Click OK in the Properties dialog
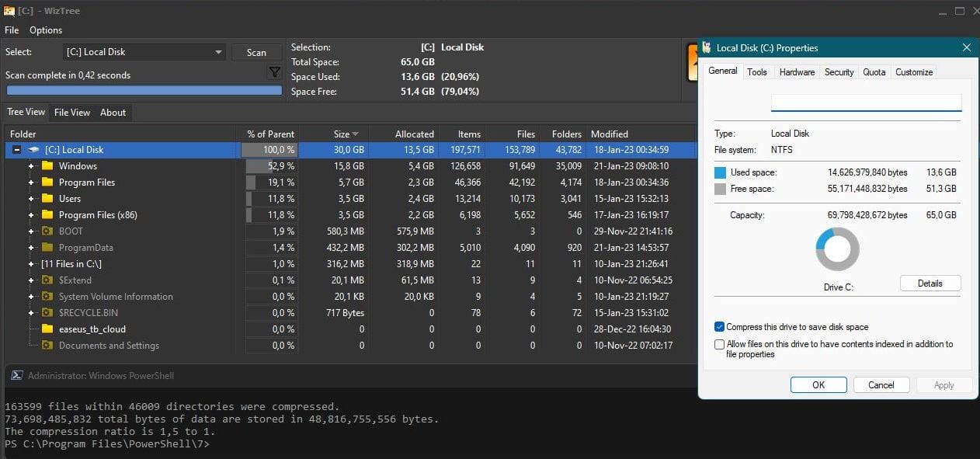980x459 pixels. click(818, 384)
